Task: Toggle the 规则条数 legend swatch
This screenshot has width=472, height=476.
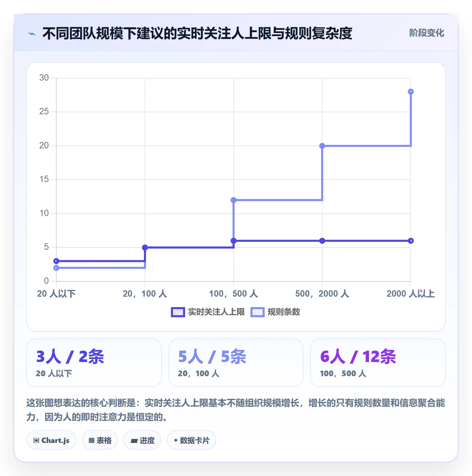Action: 258,312
